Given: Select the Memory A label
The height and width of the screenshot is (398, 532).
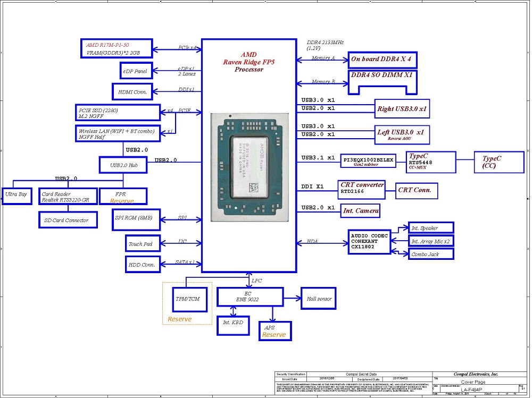Looking at the screenshot, I should (x=323, y=58).
